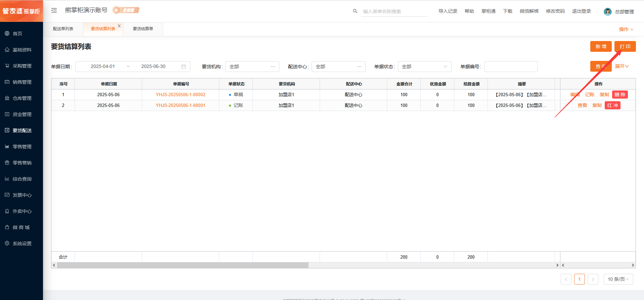Click the date range calendar icon

[184, 67]
